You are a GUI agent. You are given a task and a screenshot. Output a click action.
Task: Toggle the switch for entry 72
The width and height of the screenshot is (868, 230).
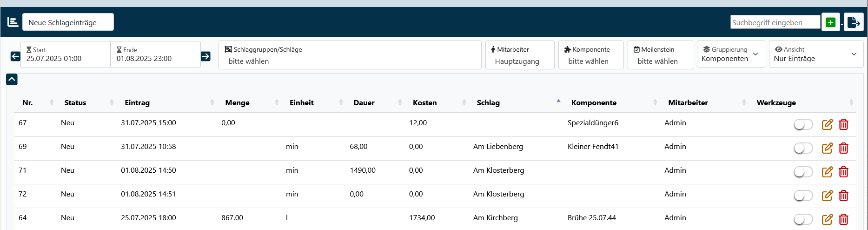(803, 196)
